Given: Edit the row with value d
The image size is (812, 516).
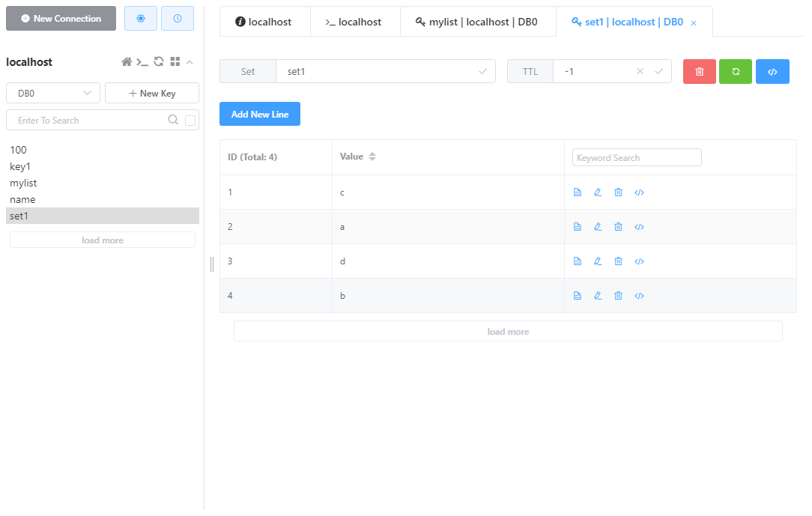Looking at the screenshot, I should pos(598,261).
